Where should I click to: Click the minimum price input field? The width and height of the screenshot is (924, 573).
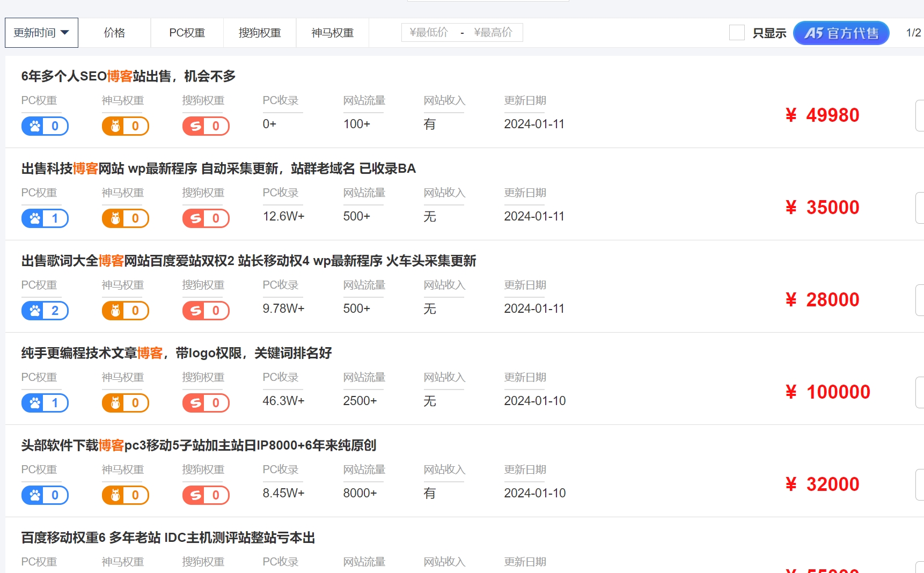pyautogui.click(x=429, y=33)
